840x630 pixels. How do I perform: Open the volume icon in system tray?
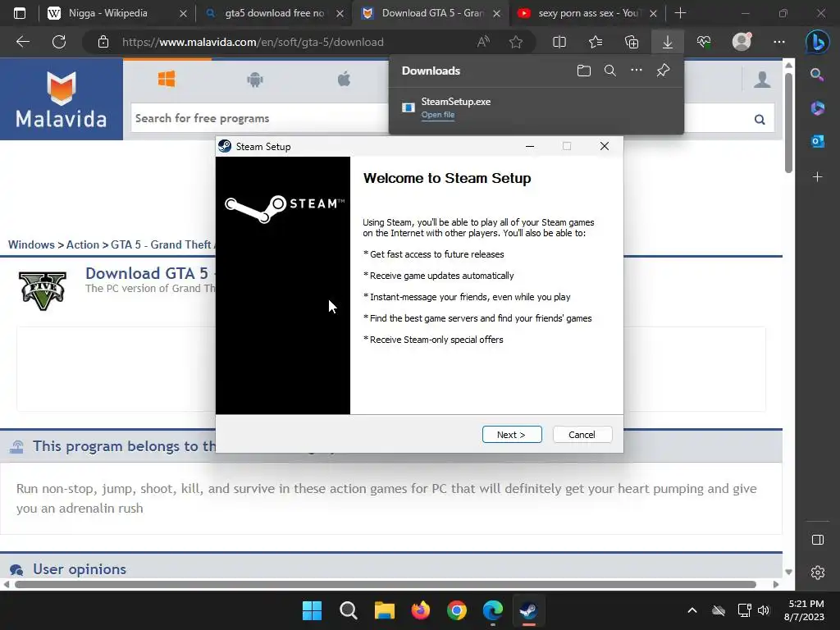pyautogui.click(x=764, y=610)
